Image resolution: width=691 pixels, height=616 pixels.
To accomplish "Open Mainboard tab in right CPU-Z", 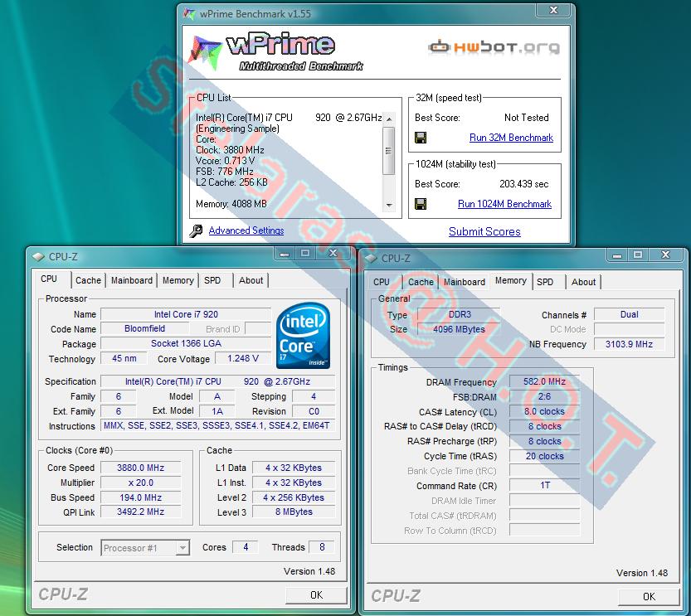I will pos(464,282).
